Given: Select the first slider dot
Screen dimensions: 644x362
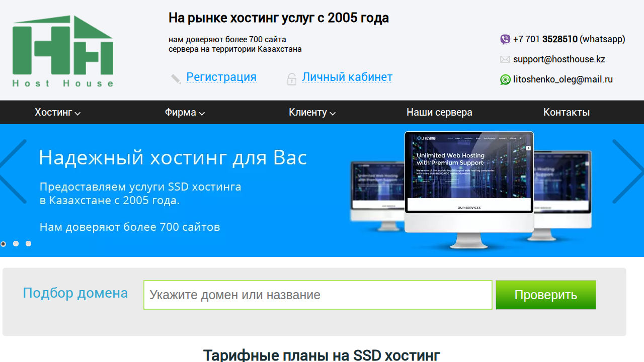Looking at the screenshot, I should (x=3, y=243).
